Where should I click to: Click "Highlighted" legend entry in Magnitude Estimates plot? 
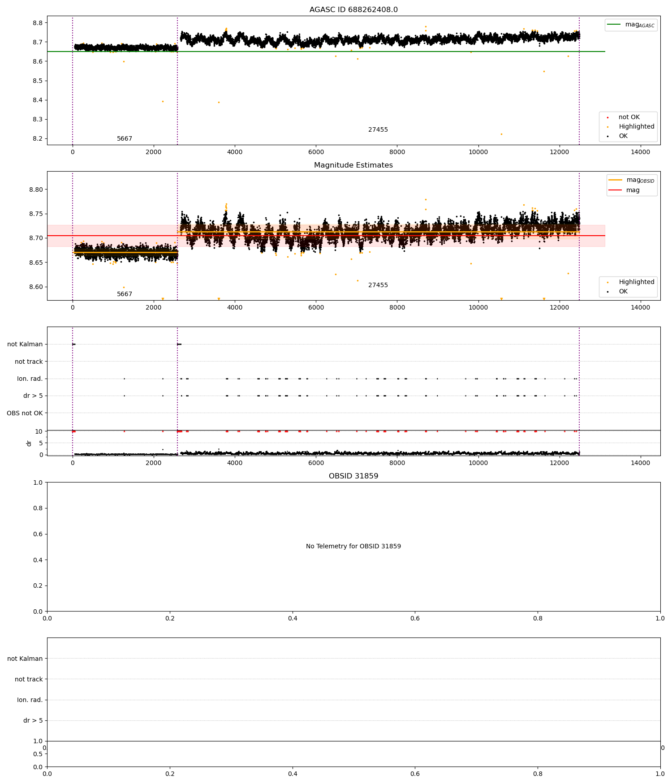click(x=631, y=282)
